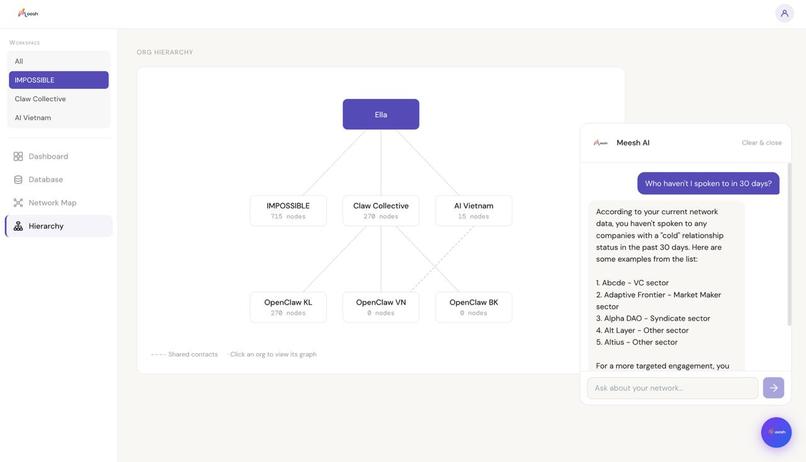
Task: Click the ORG HIERARCHY heading
Action: pyautogui.click(x=165, y=52)
